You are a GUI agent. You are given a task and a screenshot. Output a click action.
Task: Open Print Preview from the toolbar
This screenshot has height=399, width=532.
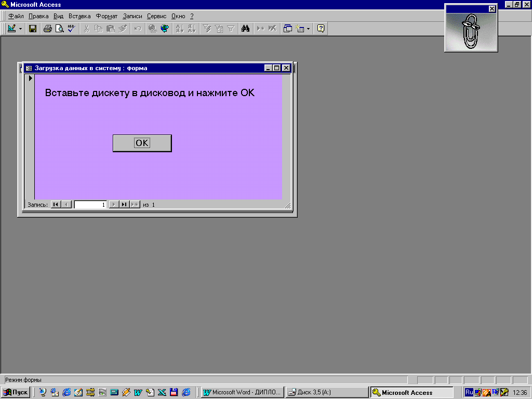click(x=60, y=29)
